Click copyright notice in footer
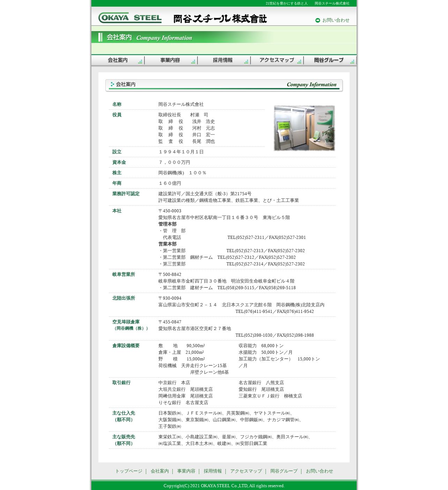 [224, 486]
